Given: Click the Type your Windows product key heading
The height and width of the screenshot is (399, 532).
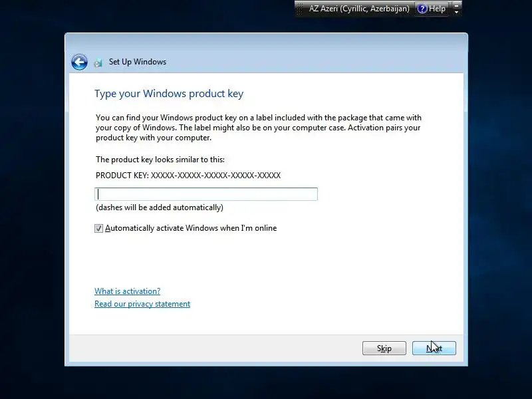Looking at the screenshot, I should (x=169, y=94).
